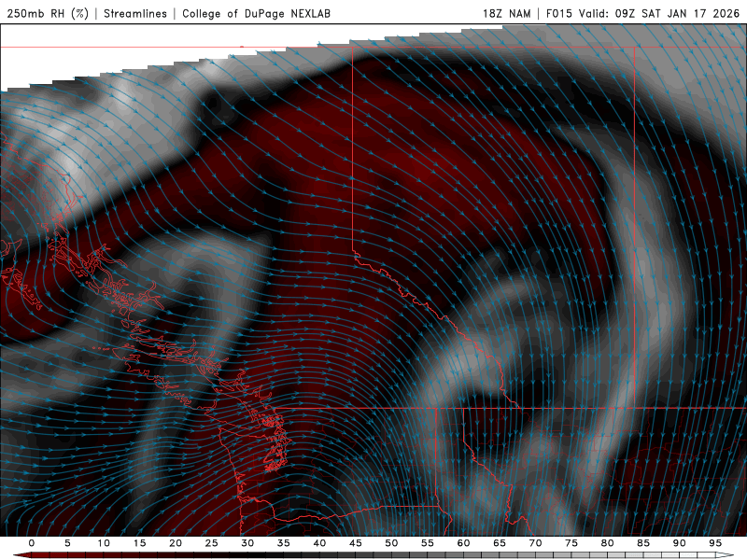Click the colorbar label reading 55

point(428,543)
